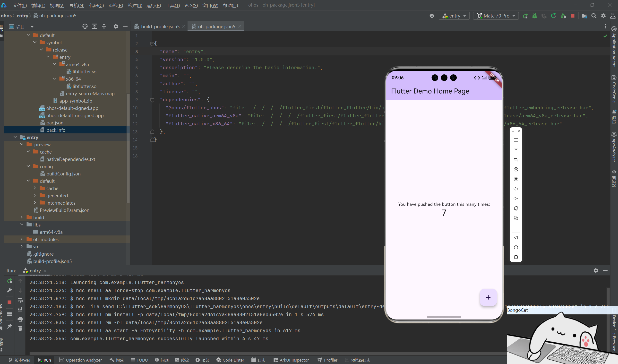Click the emulator screenshot crop icon
Screen dimensions: 618x364
pyautogui.click(x=516, y=160)
